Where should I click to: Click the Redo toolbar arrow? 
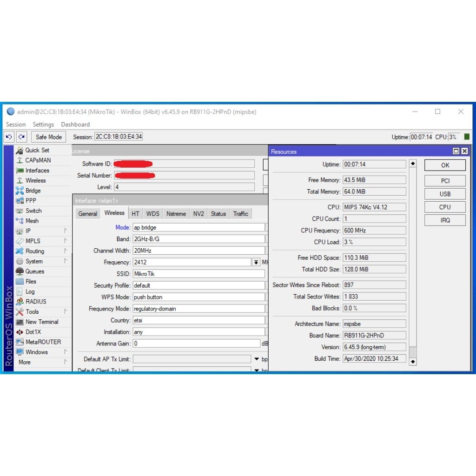click(21, 137)
